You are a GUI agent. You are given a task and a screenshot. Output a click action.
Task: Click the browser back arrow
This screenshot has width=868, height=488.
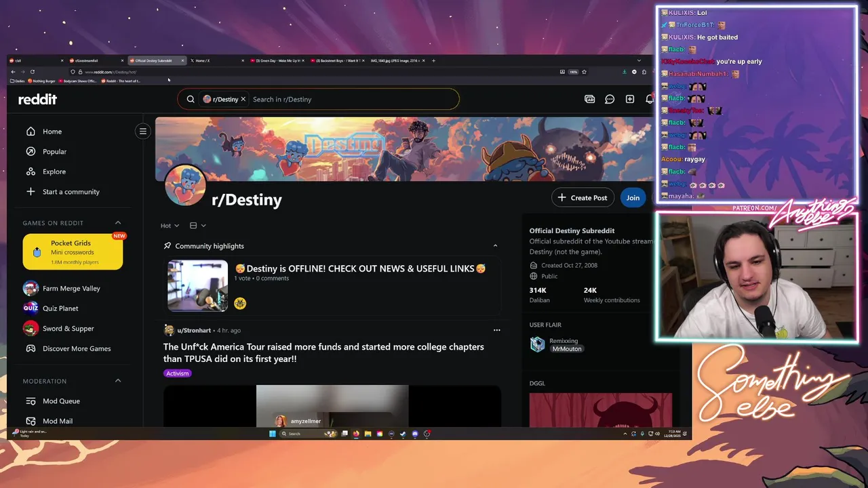[x=13, y=72]
